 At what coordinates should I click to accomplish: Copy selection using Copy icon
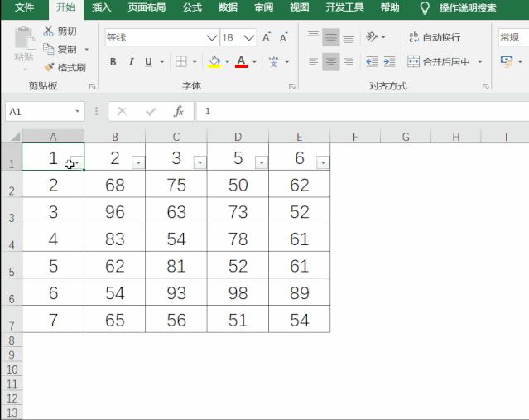[x=49, y=49]
